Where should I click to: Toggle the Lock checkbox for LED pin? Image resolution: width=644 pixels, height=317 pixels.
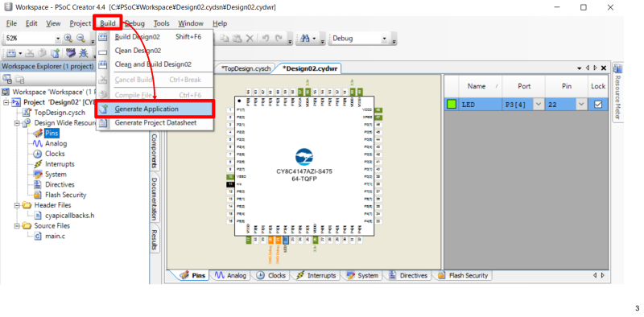pyautogui.click(x=598, y=105)
